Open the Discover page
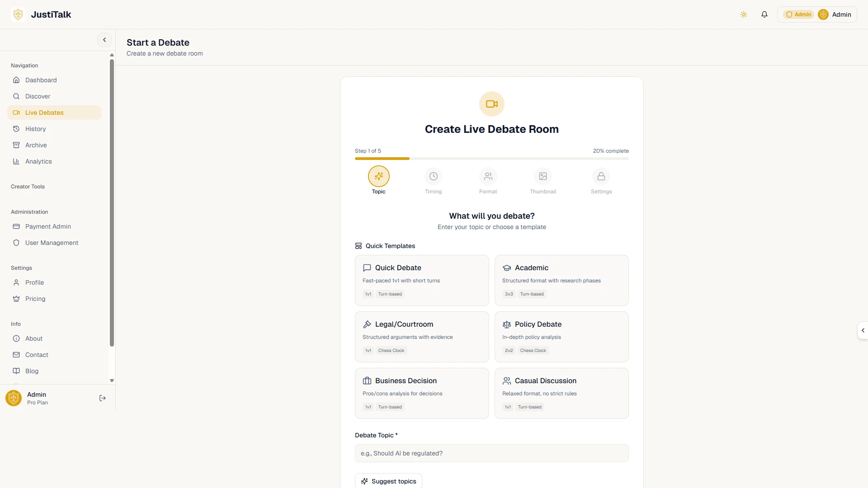 pyautogui.click(x=54, y=96)
